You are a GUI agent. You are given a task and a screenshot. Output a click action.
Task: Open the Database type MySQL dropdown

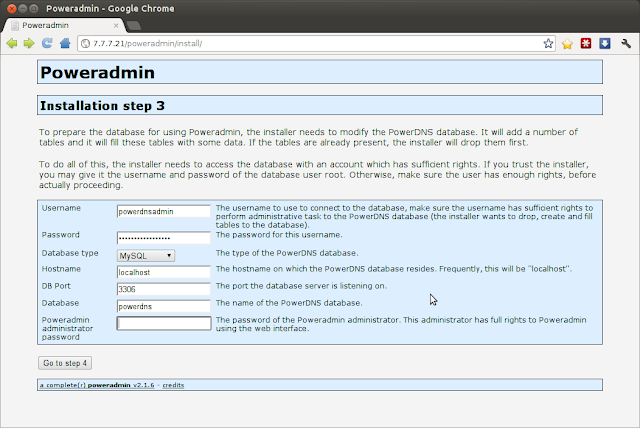click(x=146, y=256)
